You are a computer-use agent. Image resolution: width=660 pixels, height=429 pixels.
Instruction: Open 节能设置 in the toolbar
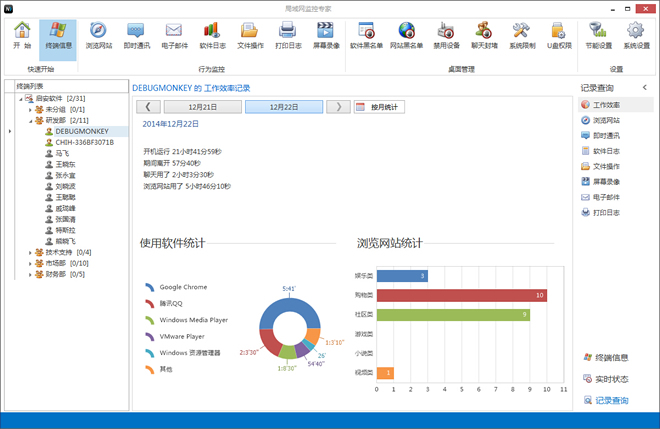click(596, 34)
